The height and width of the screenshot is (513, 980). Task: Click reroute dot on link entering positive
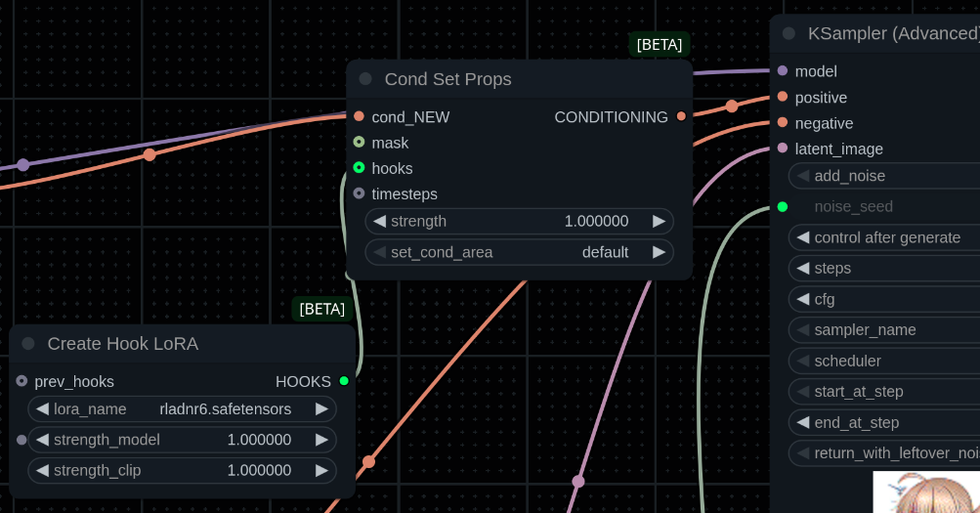[732, 107]
